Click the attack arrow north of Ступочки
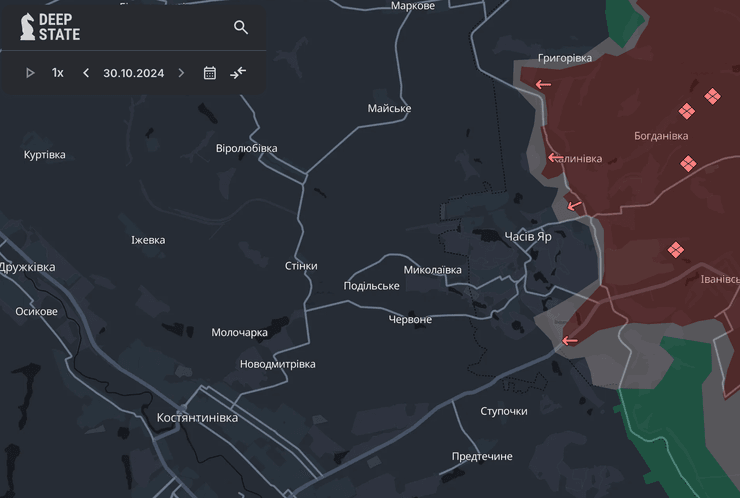This screenshot has width=740, height=498. (x=570, y=340)
